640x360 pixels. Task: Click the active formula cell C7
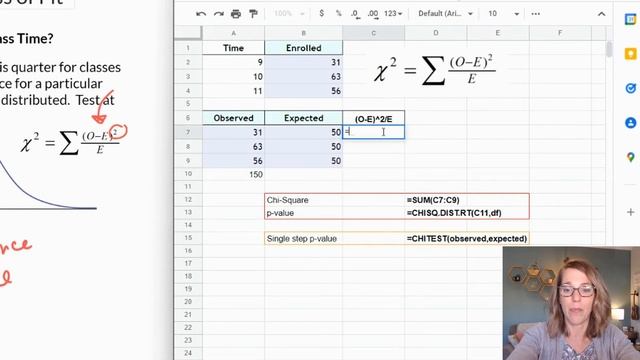(x=373, y=132)
